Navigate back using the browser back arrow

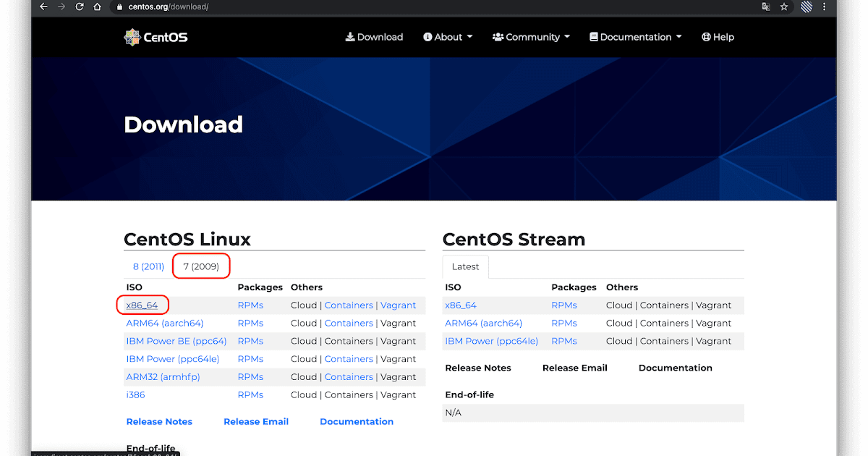pos(43,7)
